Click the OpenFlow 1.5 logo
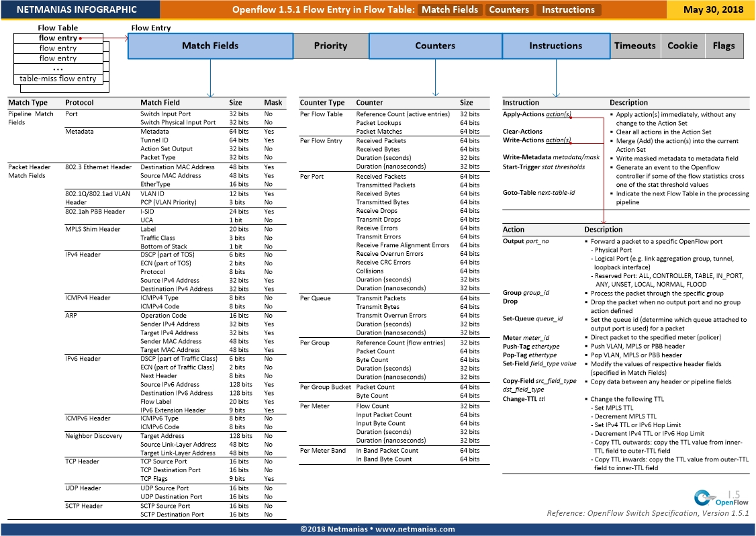The height and width of the screenshot is (536, 756). [x=721, y=498]
